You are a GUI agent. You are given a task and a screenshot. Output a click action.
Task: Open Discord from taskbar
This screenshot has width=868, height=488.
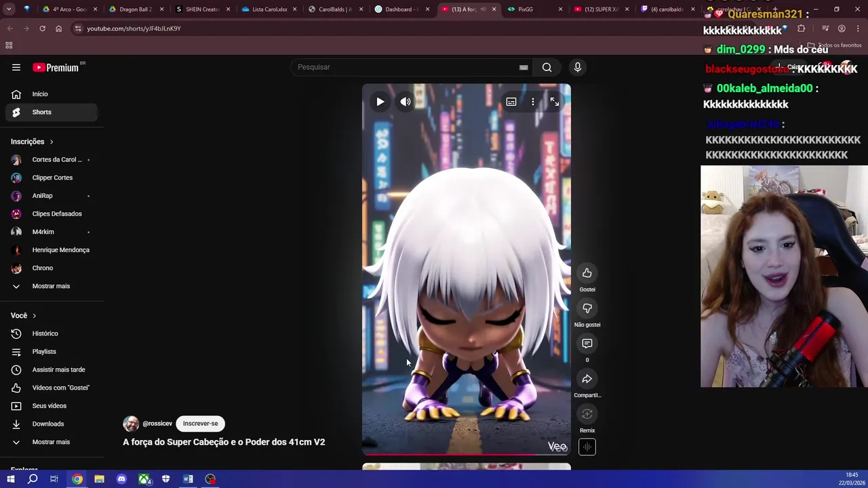(121, 479)
